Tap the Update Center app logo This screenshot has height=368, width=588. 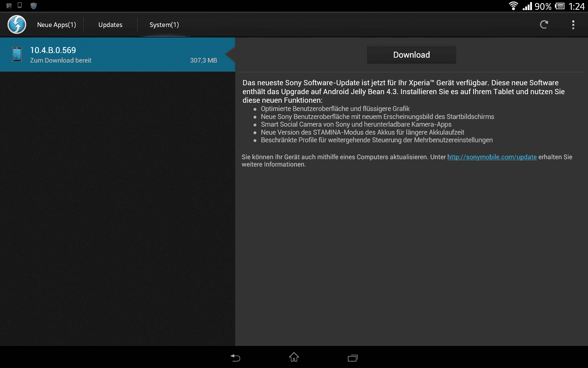17,25
